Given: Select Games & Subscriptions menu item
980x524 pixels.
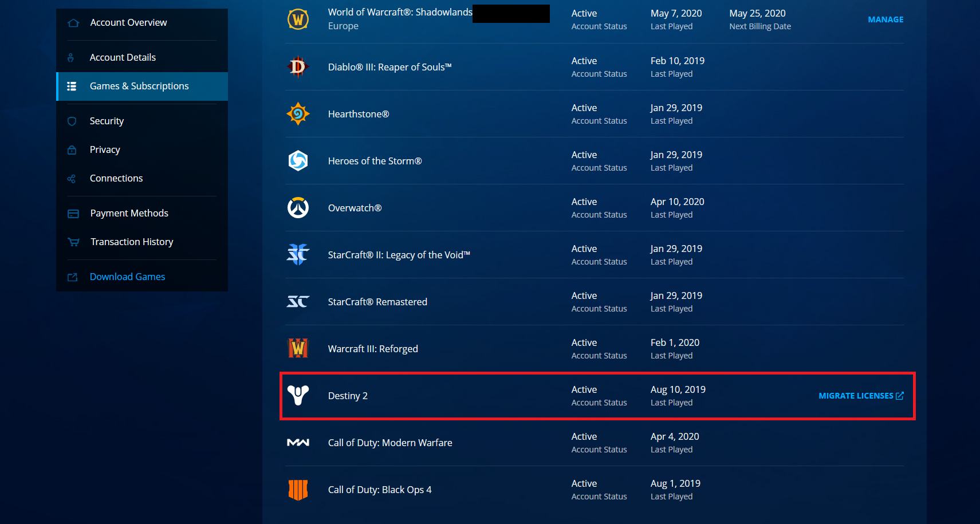Looking at the screenshot, I should pyautogui.click(x=142, y=86).
